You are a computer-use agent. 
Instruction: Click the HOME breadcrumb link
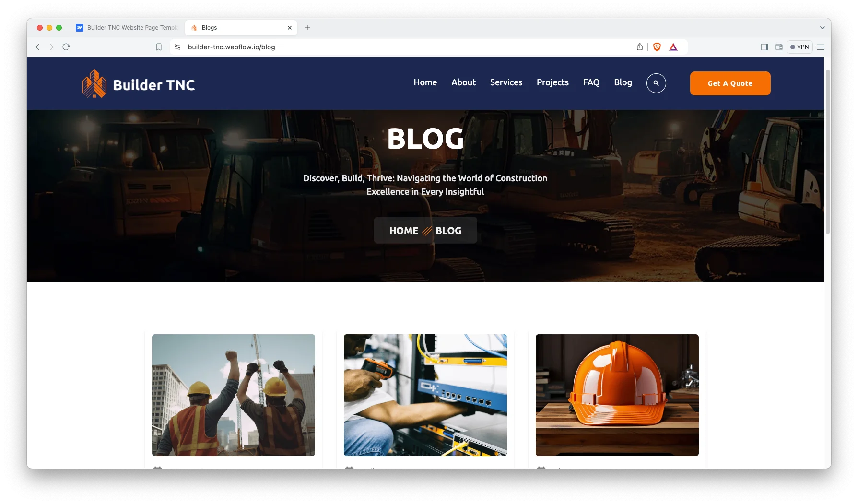pos(404,231)
